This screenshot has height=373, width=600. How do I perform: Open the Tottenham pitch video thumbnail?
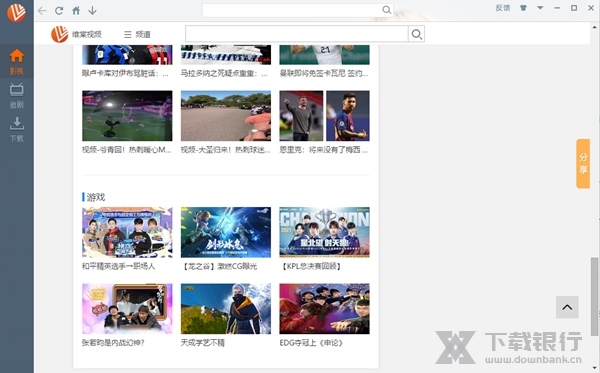tap(127, 116)
